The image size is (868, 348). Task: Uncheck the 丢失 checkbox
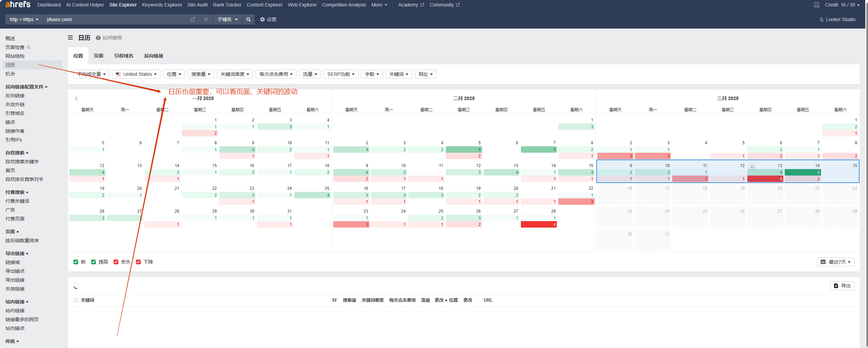[116, 262]
